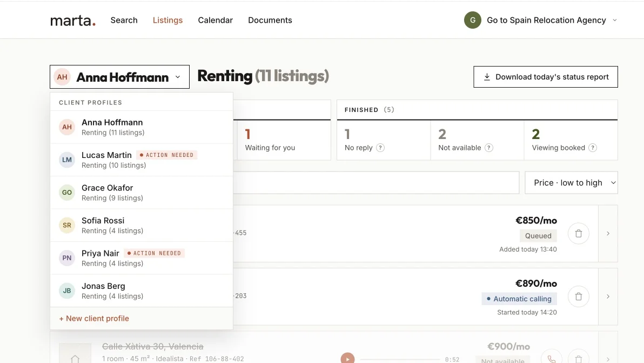This screenshot has width=644, height=363.
Task: Click + New client profile link
Action: [x=94, y=319]
